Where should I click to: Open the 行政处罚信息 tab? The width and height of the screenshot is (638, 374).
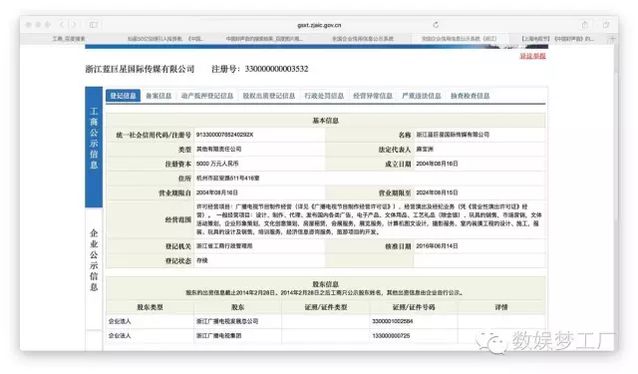click(x=324, y=96)
